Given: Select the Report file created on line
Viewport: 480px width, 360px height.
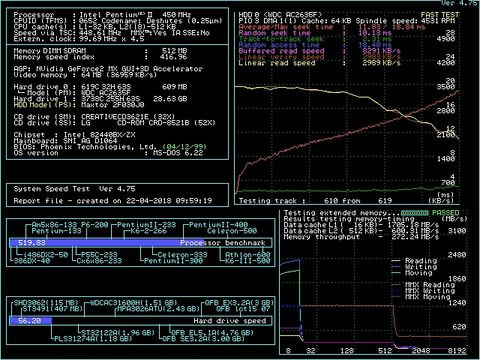Looking at the screenshot, I should tap(113, 201).
